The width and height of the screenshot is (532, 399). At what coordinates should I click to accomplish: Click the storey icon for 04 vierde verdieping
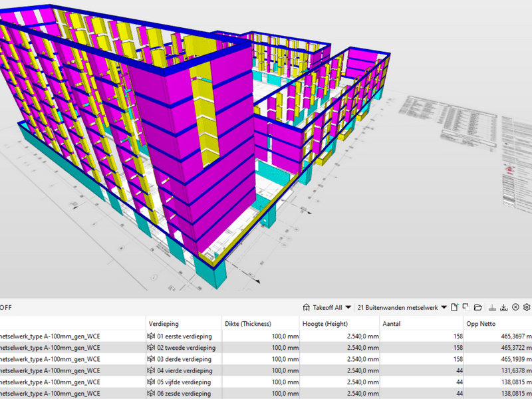click(x=151, y=370)
